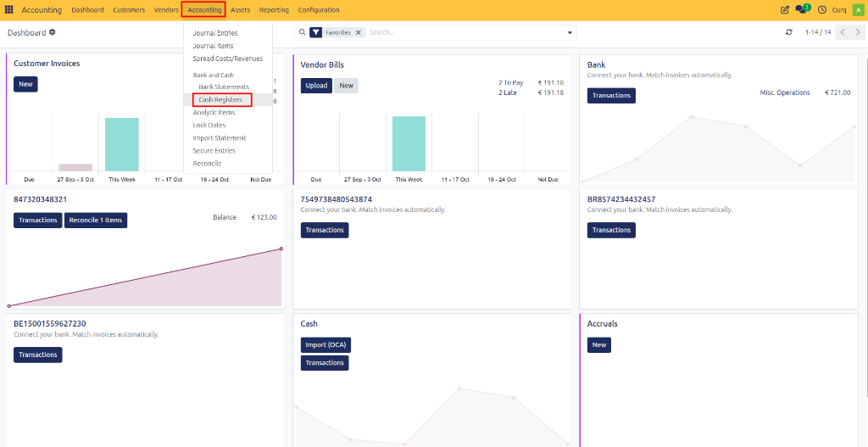Screen dimensions: 868x447
Task: Open the Assets menu
Action: coord(240,10)
